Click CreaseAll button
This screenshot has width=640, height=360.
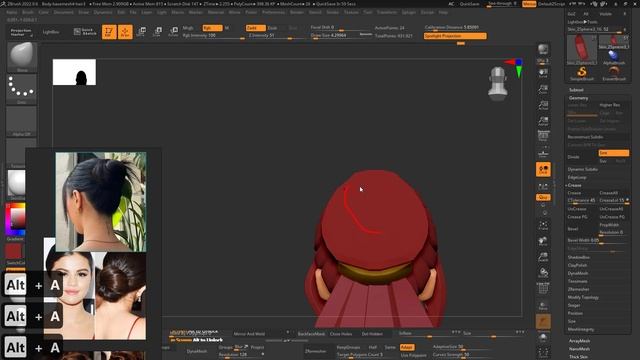[608, 193]
